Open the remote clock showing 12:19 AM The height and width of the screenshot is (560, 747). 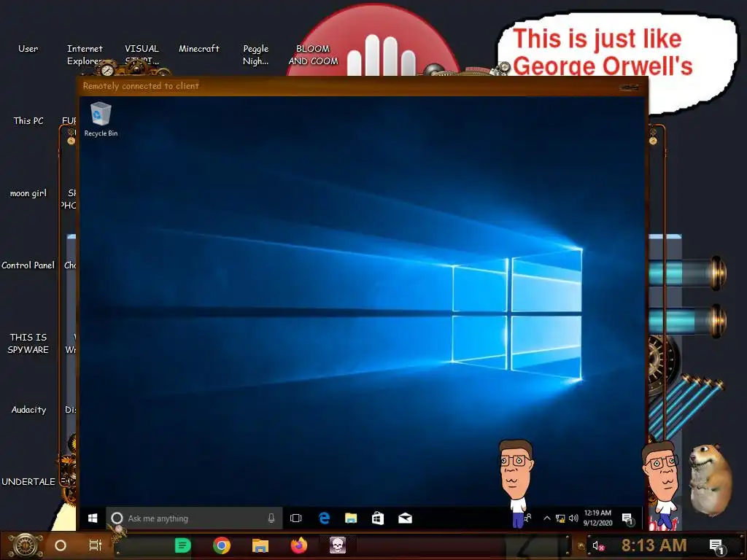tap(598, 518)
